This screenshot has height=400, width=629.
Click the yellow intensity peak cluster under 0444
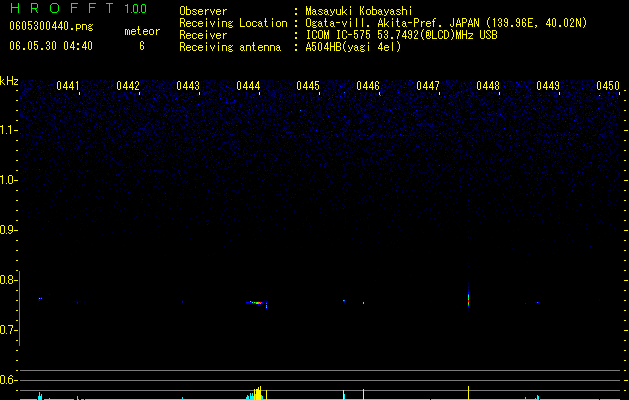click(x=258, y=393)
